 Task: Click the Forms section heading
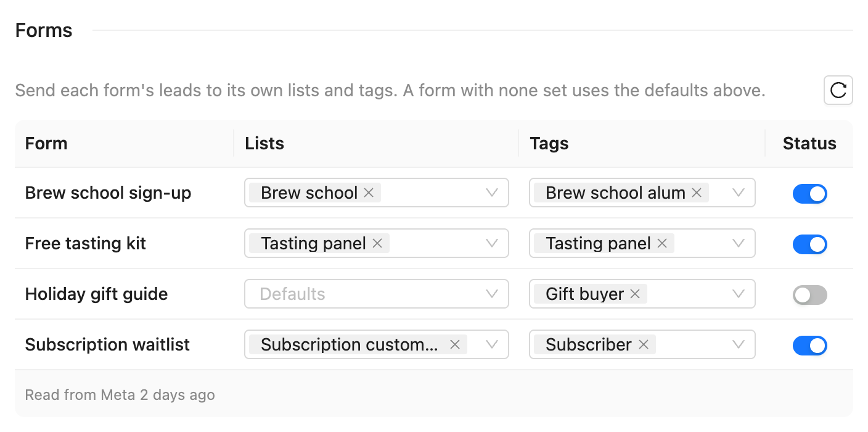tap(44, 30)
